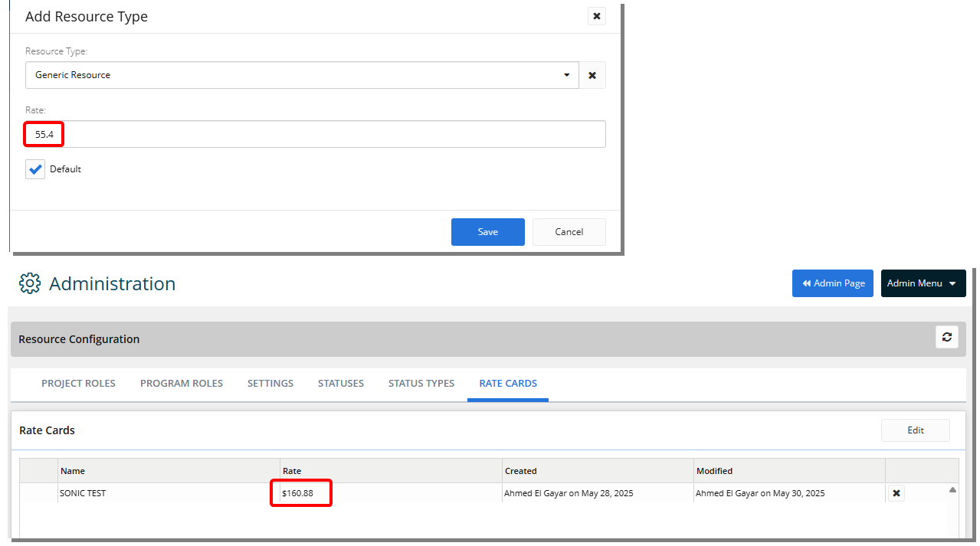Edit the Rate Cards list

pyautogui.click(x=915, y=430)
